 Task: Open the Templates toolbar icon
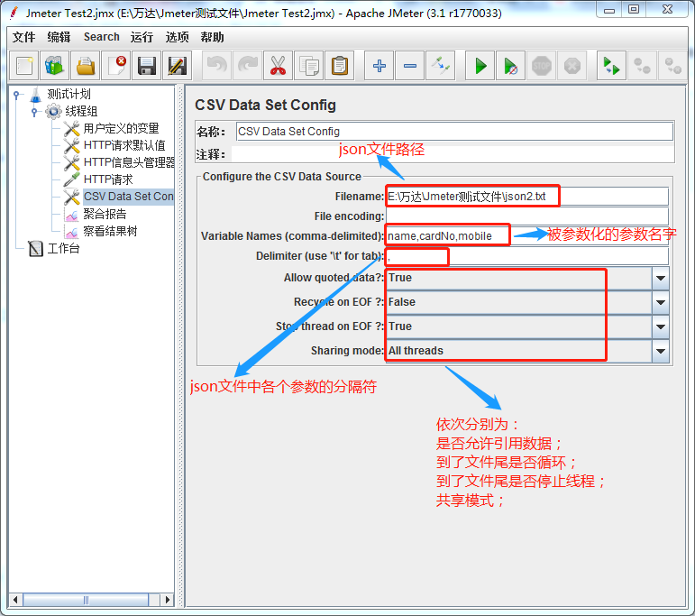(x=54, y=66)
